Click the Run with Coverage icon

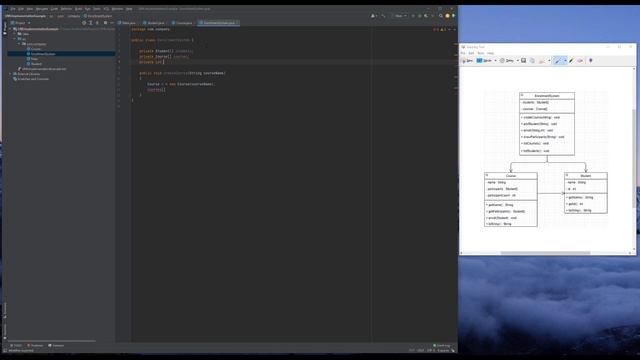(x=426, y=16)
